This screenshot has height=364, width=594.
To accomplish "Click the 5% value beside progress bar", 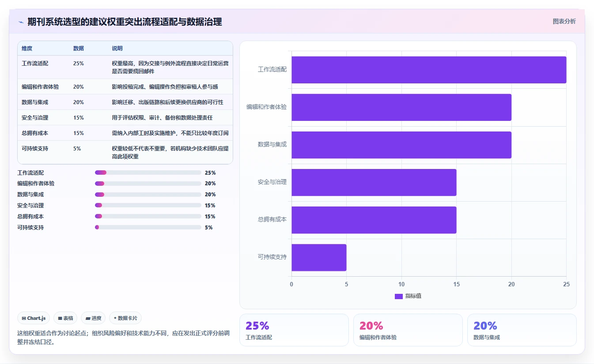I will click(x=209, y=228).
